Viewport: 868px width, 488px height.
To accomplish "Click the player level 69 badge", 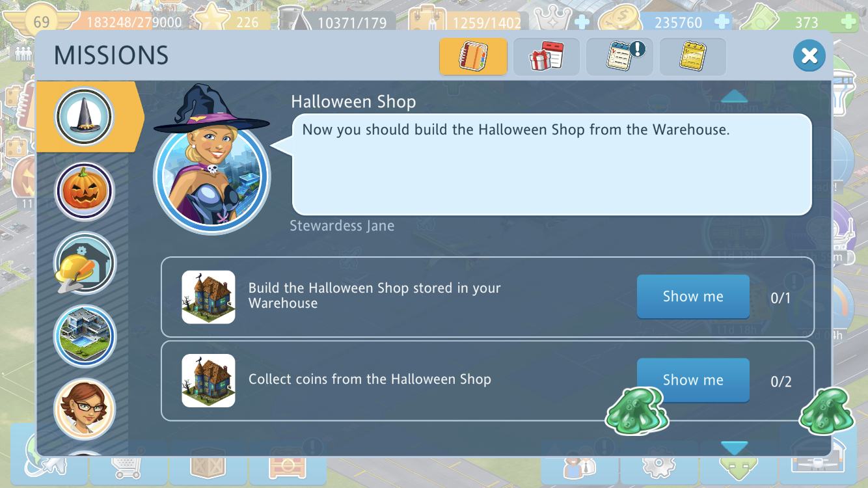I will click(42, 21).
